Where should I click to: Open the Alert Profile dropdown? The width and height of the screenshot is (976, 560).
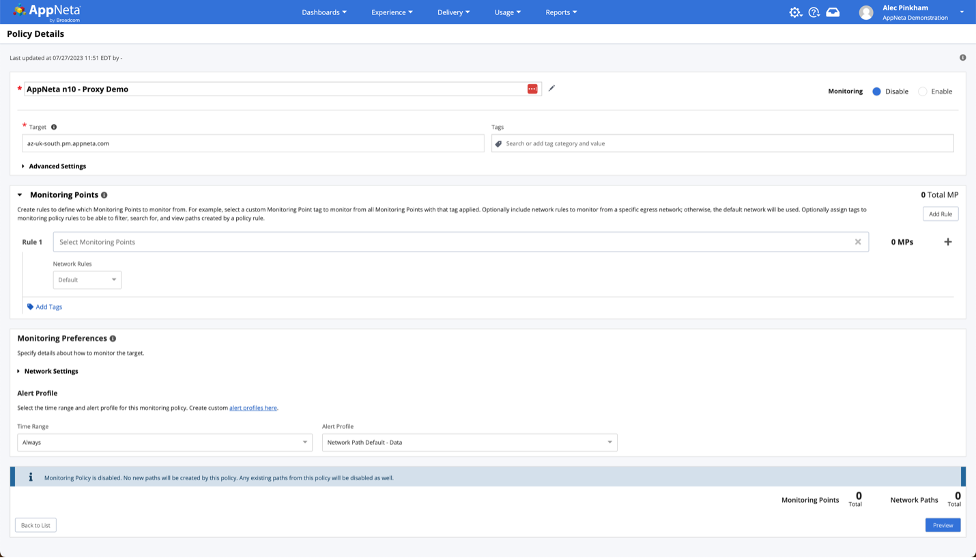point(470,442)
